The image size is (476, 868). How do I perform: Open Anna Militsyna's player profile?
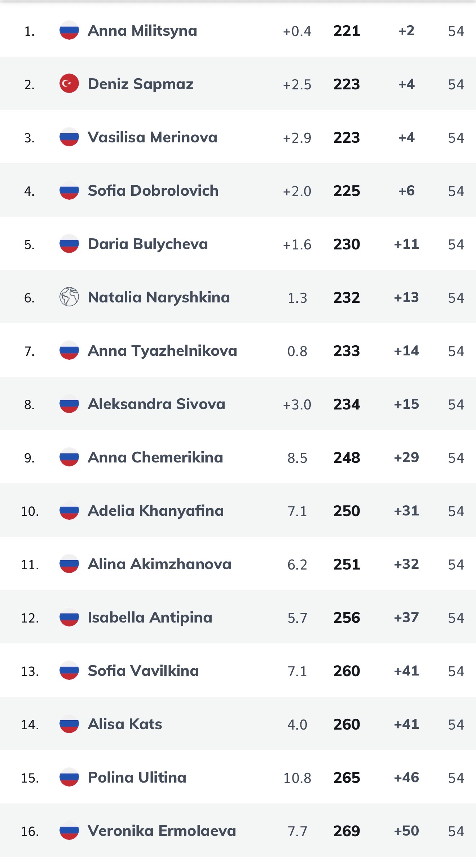pyautogui.click(x=142, y=31)
